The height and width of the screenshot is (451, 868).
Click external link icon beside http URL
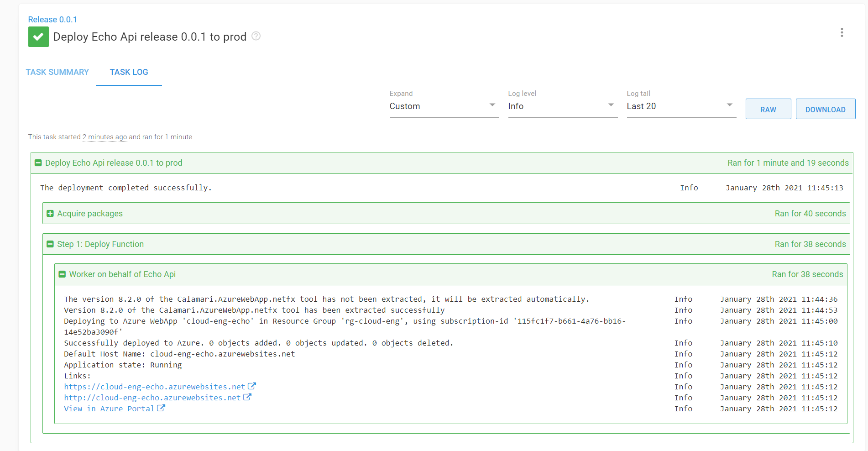click(247, 397)
